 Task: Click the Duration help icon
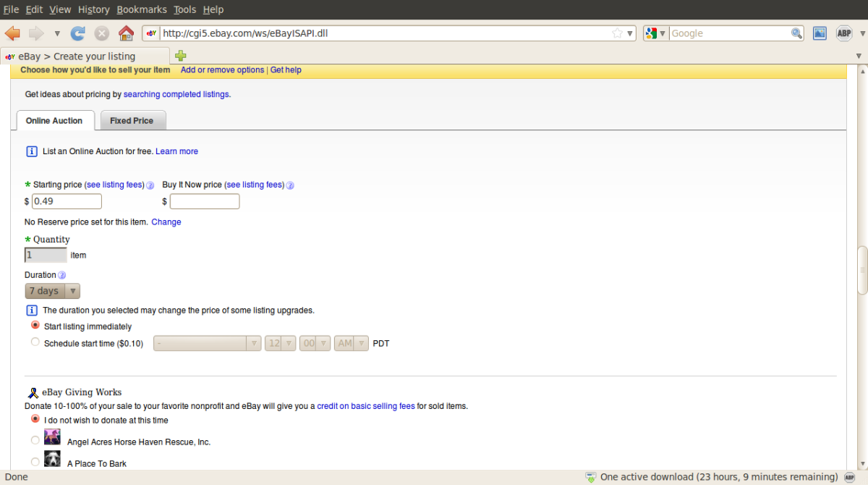point(61,275)
